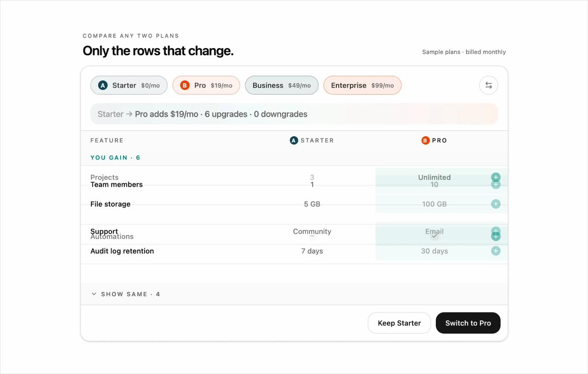
Task: Click the "Community" support value
Action: pos(312,232)
